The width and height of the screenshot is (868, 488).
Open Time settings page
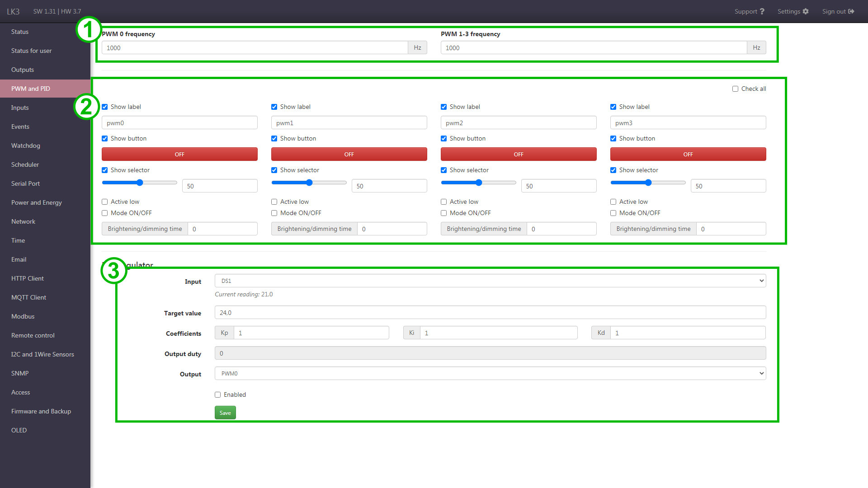point(45,240)
